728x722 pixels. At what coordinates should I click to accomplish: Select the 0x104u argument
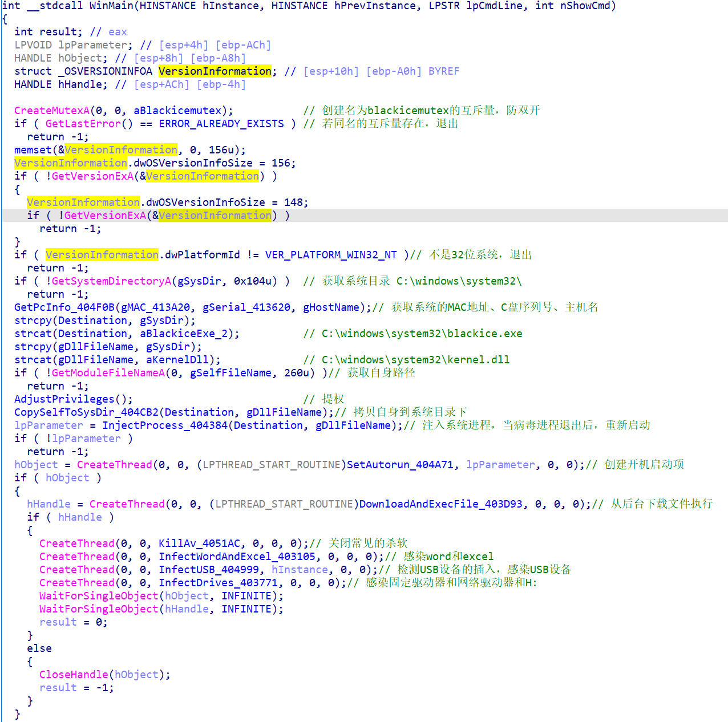coord(253,281)
